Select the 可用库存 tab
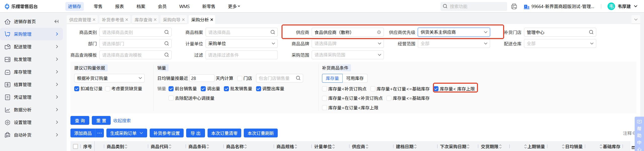 click(355, 78)
